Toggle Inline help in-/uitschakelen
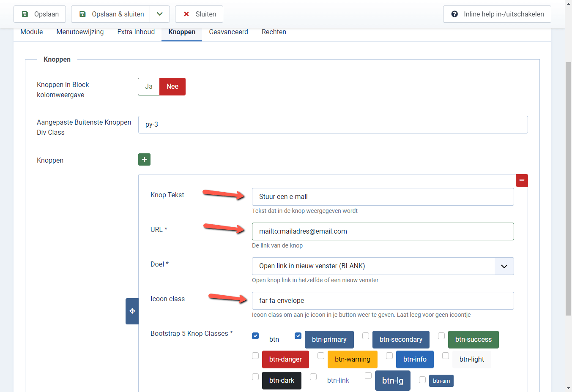This screenshot has width=572, height=392. coord(497,14)
